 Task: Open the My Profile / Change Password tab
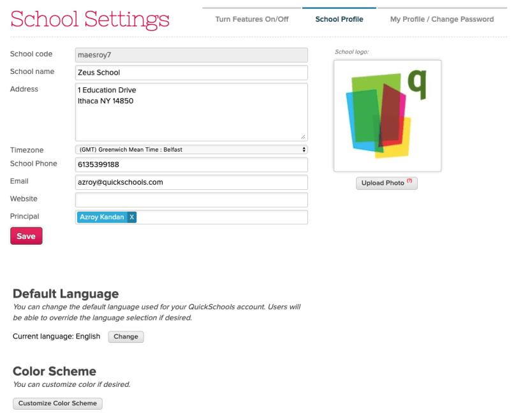(443, 19)
